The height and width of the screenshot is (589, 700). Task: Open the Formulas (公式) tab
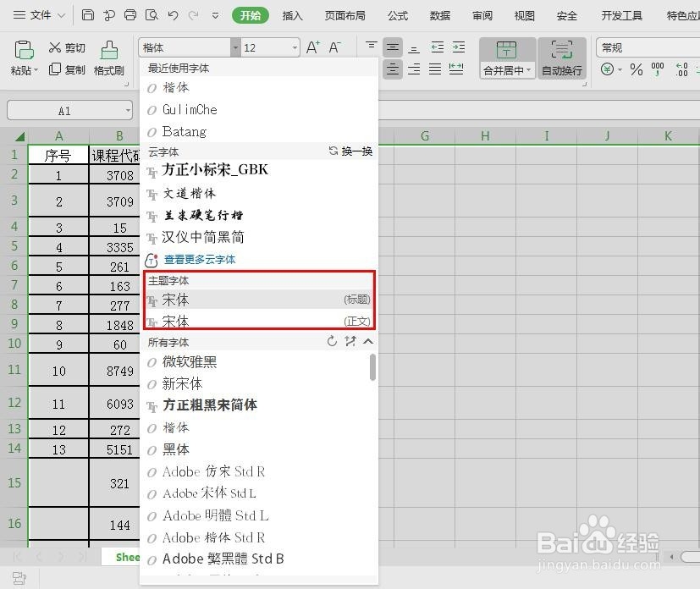click(x=398, y=15)
